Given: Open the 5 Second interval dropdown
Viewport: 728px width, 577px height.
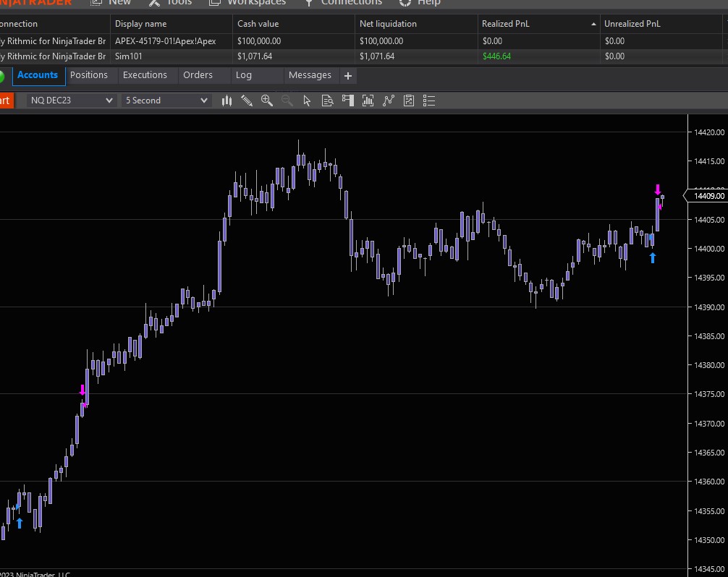Looking at the screenshot, I should tap(166, 101).
